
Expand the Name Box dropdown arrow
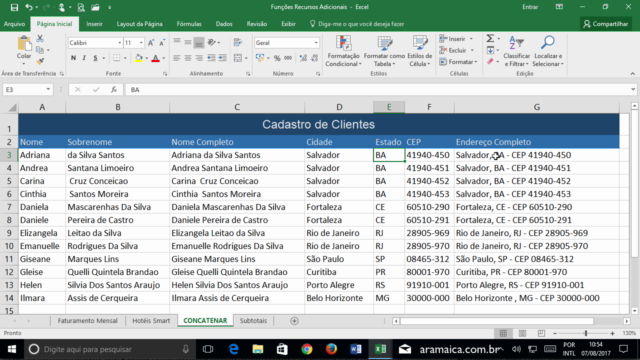tap(48, 89)
